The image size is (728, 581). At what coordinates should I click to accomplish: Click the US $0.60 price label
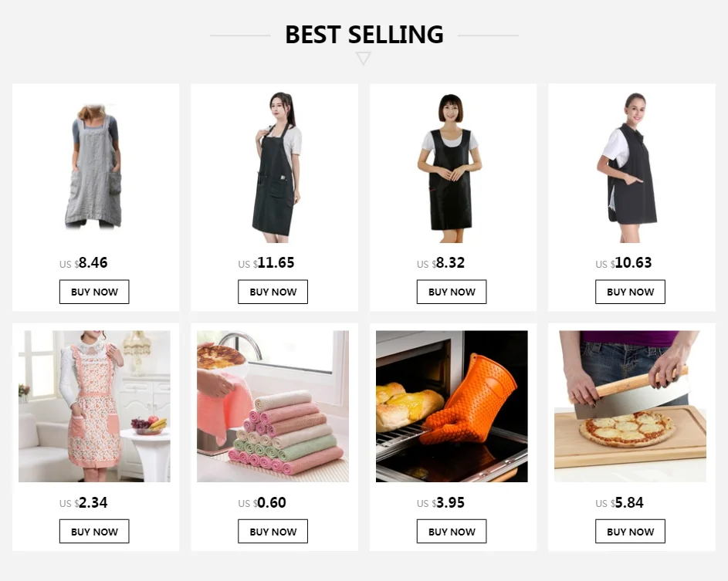262,502
